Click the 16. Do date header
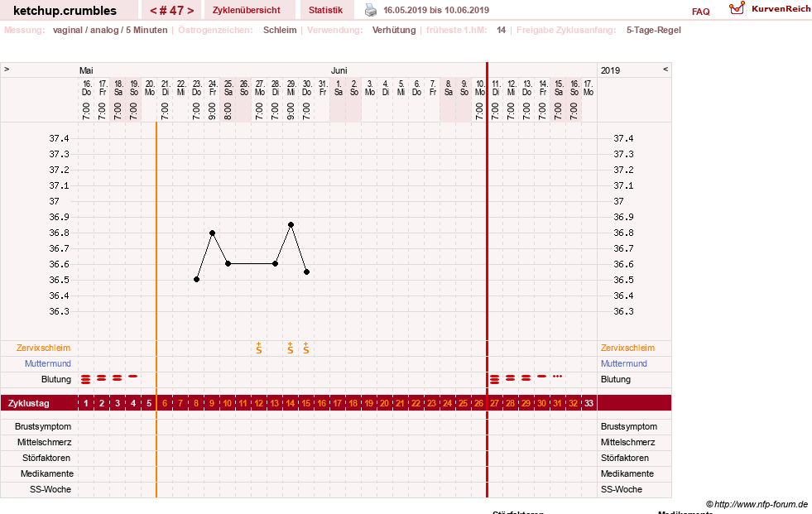Screen dimensions: 812x514 (x=86, y=88)
